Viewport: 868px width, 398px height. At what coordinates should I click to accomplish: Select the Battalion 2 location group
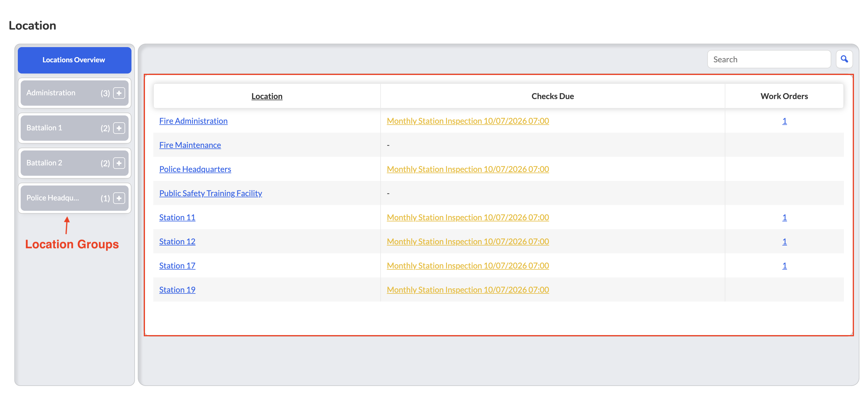click(x=74, y=163)
